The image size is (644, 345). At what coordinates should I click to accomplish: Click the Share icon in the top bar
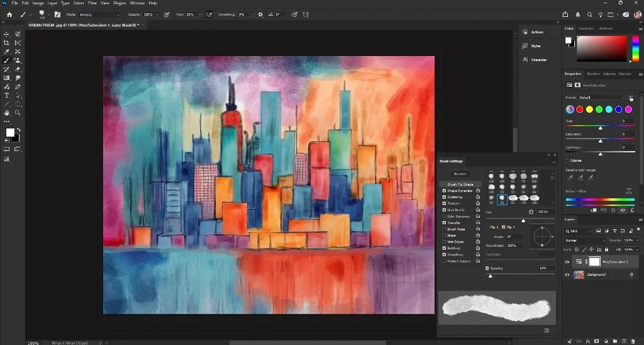tap(565, 14)
